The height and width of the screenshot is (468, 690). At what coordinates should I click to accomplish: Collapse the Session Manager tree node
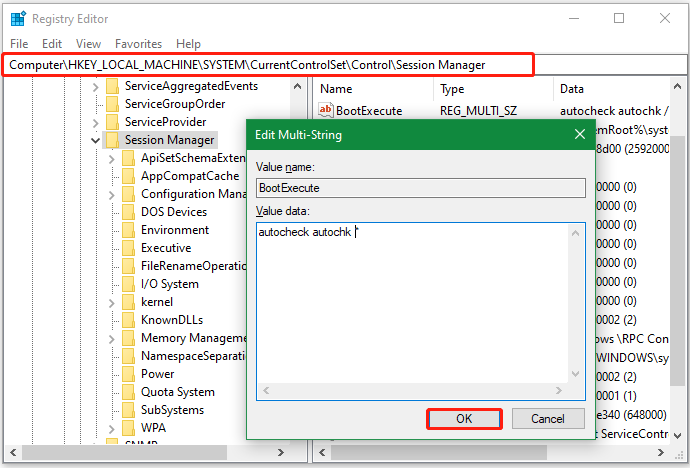pos(95,140)
